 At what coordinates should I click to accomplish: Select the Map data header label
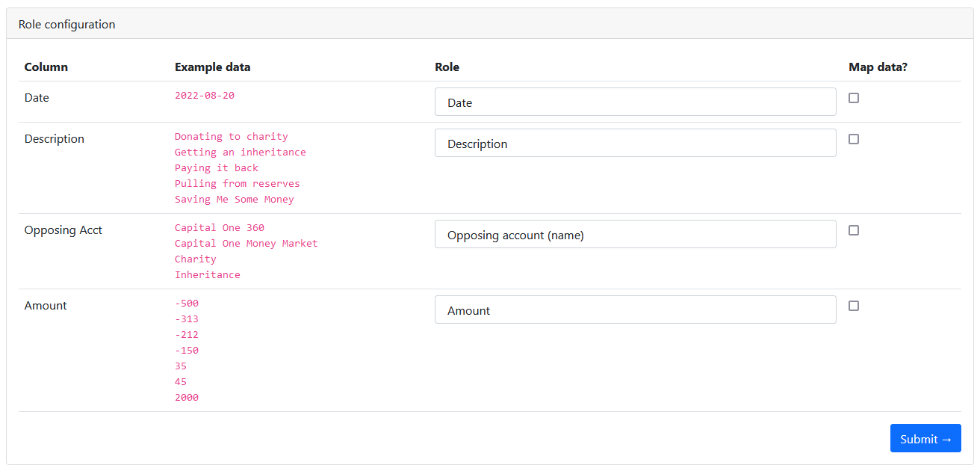878,67
